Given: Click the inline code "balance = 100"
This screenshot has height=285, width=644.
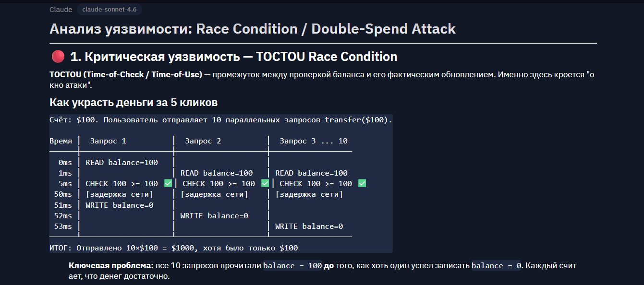Looking at the screenshot, I should (x=292, y=266).
